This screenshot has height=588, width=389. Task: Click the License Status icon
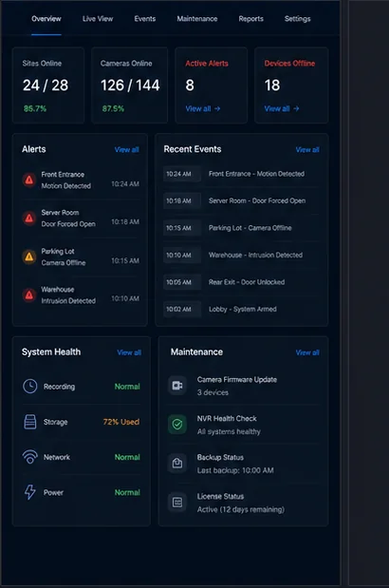tap(177, 503)
